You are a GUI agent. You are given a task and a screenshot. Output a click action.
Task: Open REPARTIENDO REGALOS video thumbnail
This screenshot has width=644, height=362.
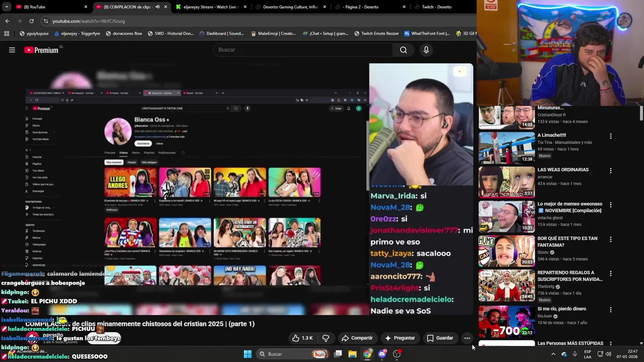pyautogui.click(x=507, y=286)
